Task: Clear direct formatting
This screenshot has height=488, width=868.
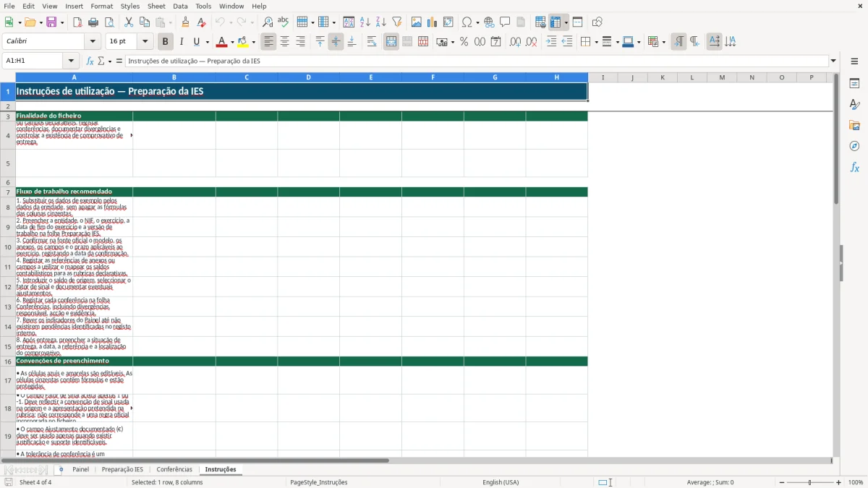Action: pos(202,22)
